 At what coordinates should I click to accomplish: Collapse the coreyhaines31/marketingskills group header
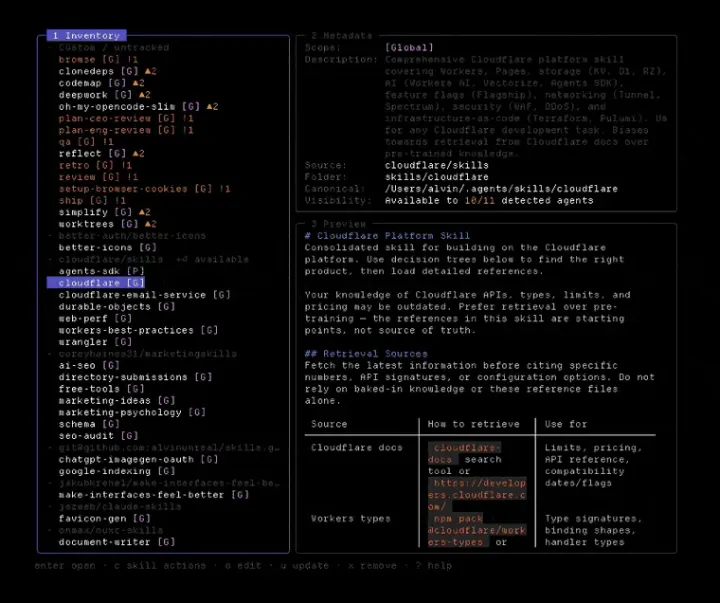point(142,354)
